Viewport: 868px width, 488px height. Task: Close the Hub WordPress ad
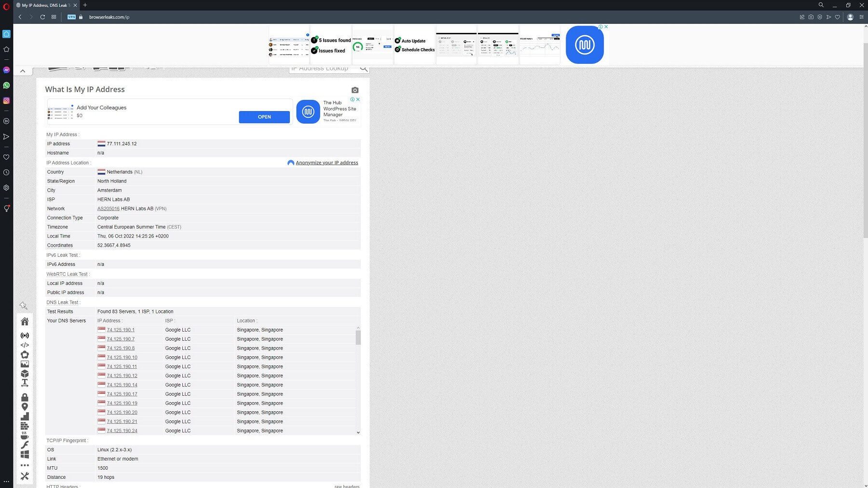pyautogui.click(x=358, y=99)
